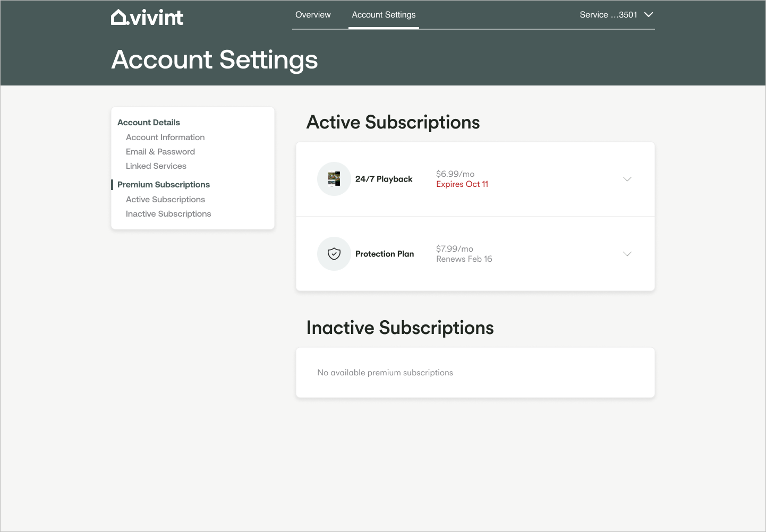
Task: Jump to Active Subscriptions from the sidebar
Action: 165,200
